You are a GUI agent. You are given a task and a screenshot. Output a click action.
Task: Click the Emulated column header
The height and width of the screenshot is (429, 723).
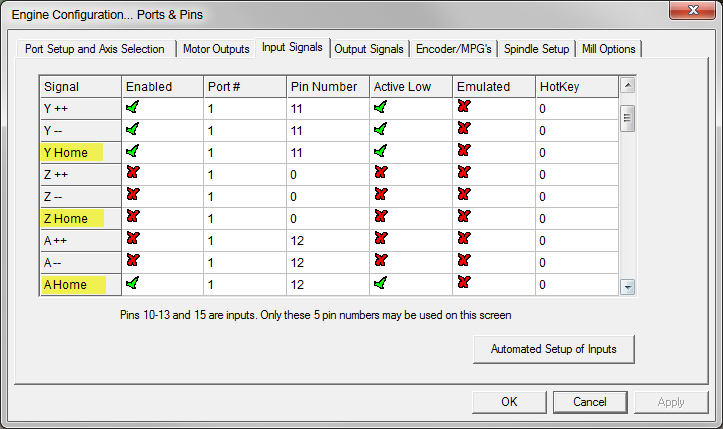(x=494, y=87)
